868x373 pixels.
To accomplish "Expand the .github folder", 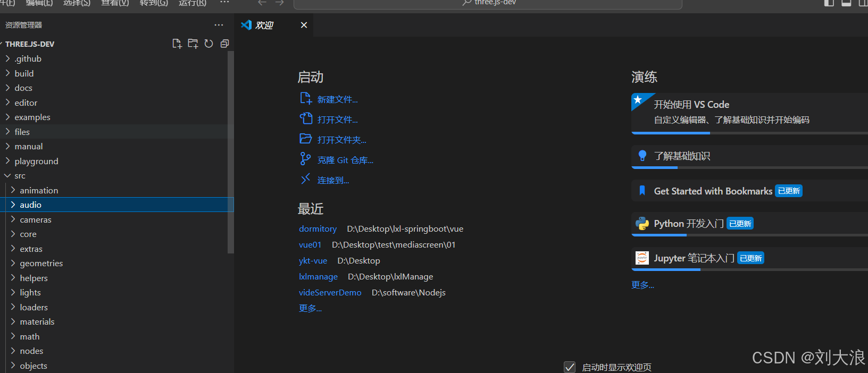I will point(117,58).
